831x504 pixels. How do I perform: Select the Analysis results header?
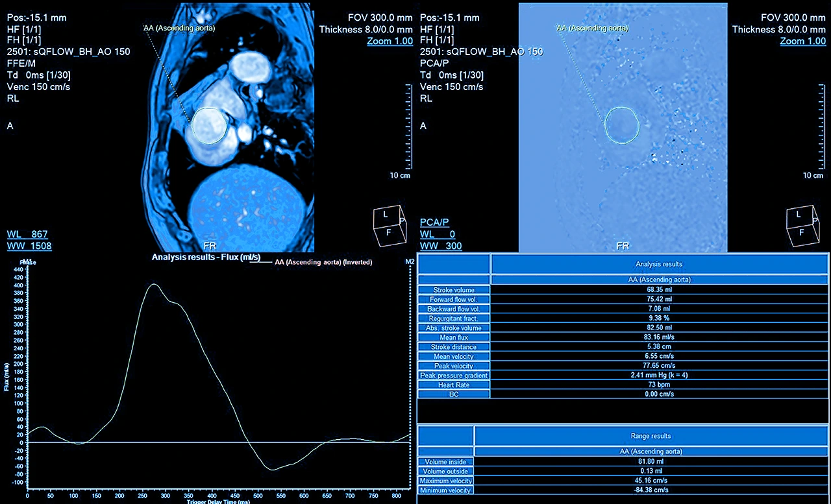658,264
